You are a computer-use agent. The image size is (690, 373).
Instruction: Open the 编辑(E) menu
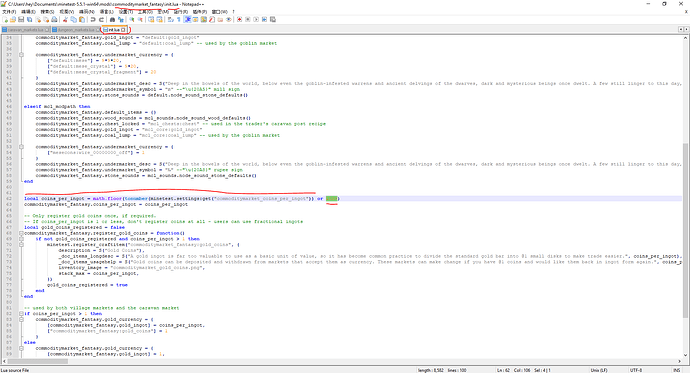[28, 12]
